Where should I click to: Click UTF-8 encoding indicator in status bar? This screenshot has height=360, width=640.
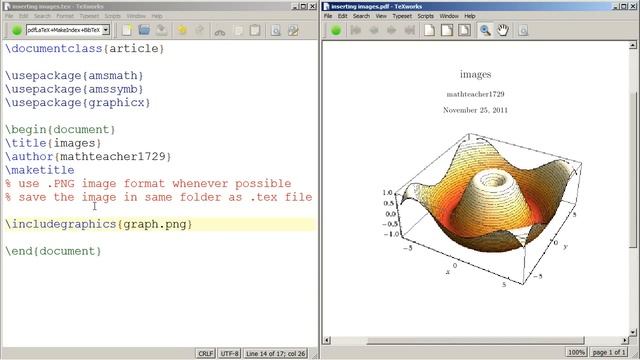click(x=229, y=353)
